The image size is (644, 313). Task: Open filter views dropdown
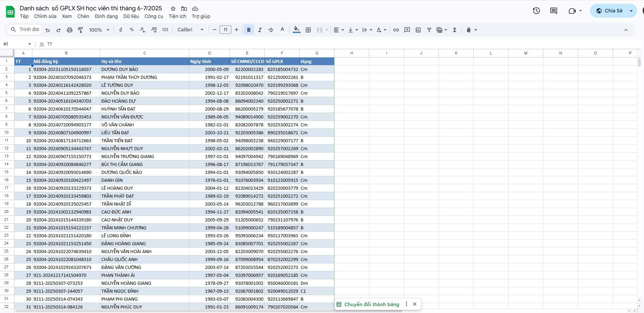coord(442,30)
